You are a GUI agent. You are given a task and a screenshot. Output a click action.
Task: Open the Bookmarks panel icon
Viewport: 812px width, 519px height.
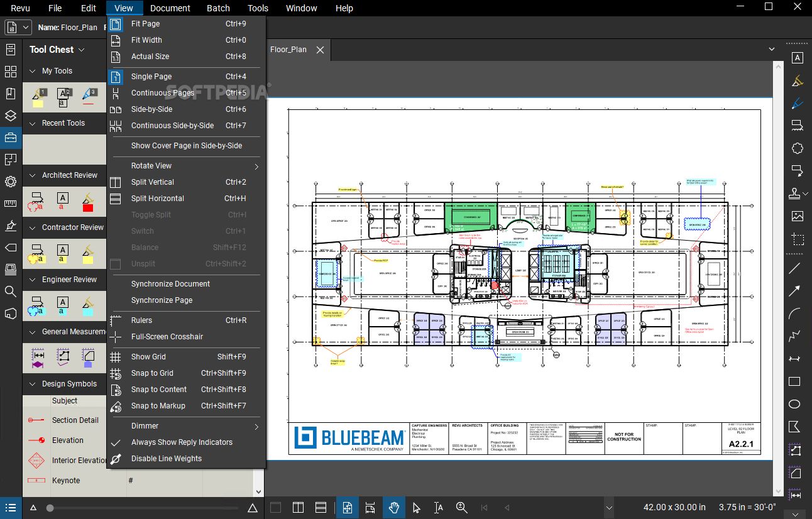[x=10, y=94]
